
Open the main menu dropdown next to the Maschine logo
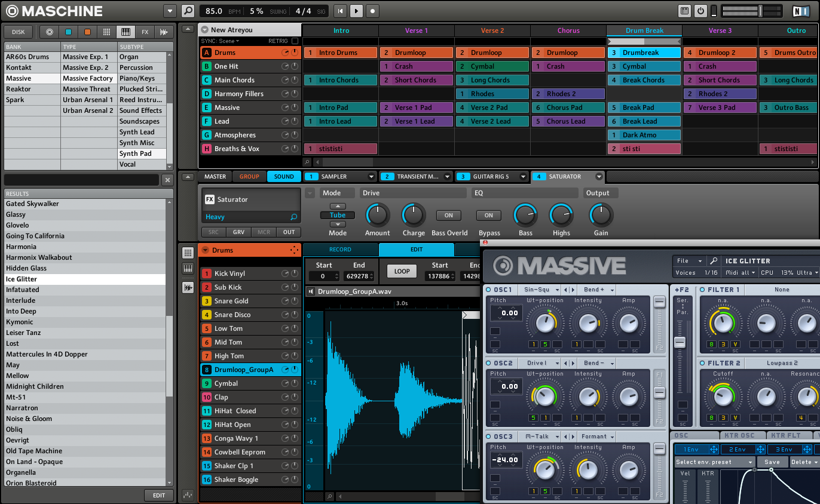click(x=170, y=11)
